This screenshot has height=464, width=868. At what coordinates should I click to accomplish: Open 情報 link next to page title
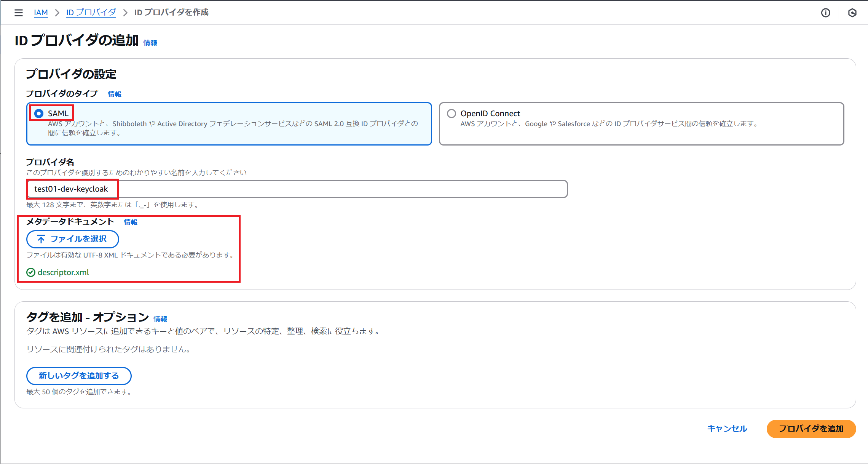[x=150, y=43]
